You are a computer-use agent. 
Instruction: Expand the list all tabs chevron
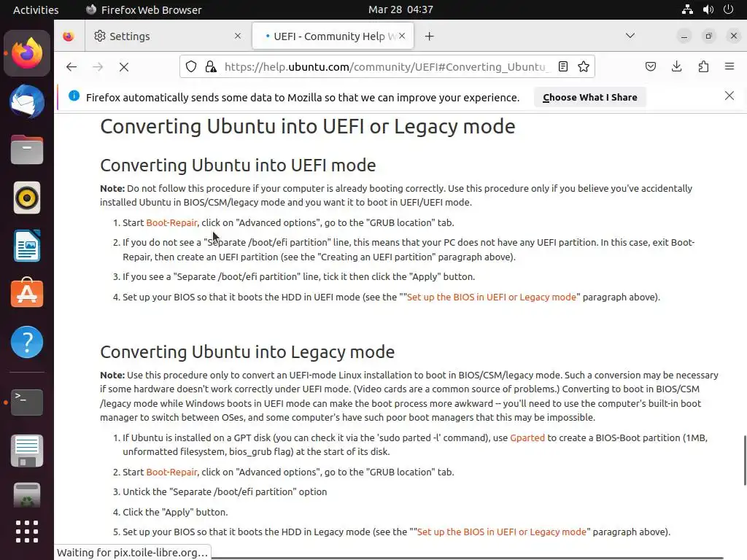click(630, 36)
